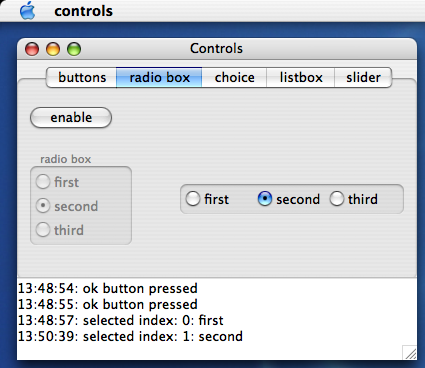Viewport: 425px width, 368px height.
Task: Pick the third option in the horizontal radio group
Action: (354, 199)
